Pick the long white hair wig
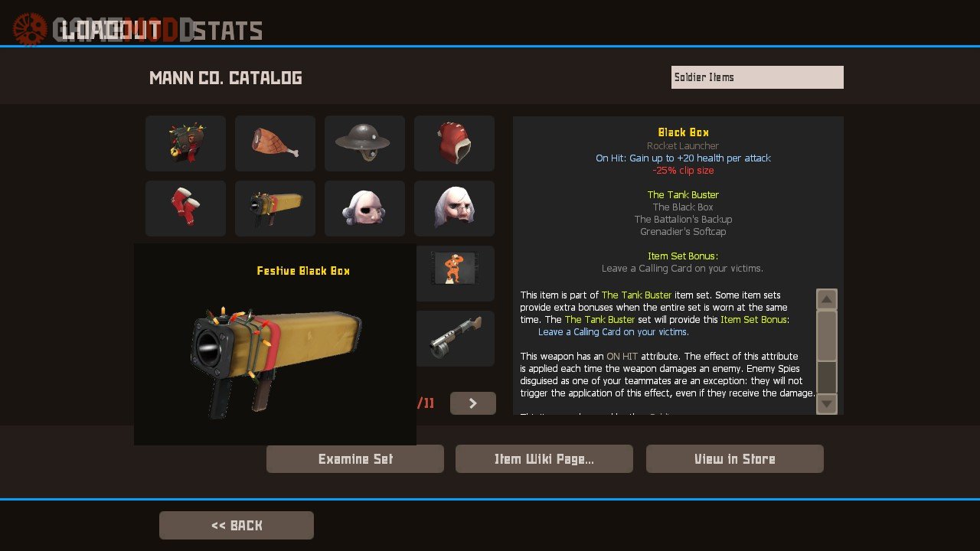Image resolution: width=980 pixels, height=551 pixels. coord(454,208)
